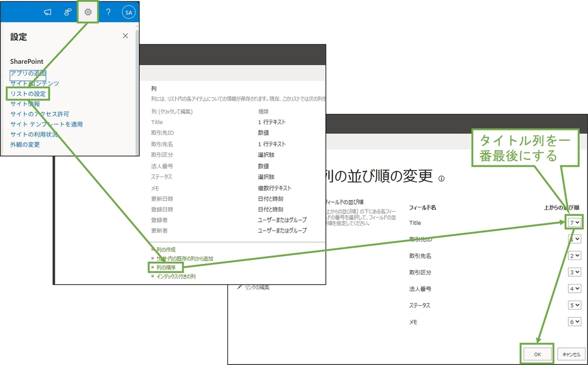The image size is (588, 365).
Task: Click the 取引先名 column in list settings
Action: pyautogui.click(x=162, y=144)
